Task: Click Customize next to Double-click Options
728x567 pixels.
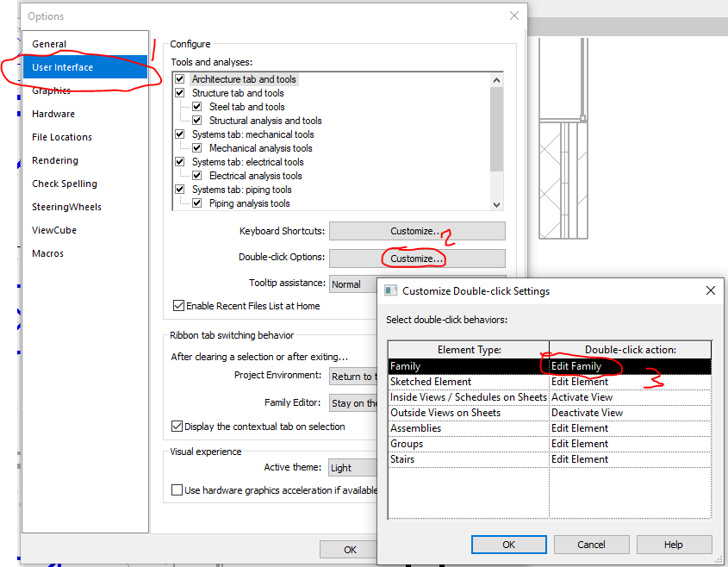Action: pyautogui.click(x=416, y=258)
